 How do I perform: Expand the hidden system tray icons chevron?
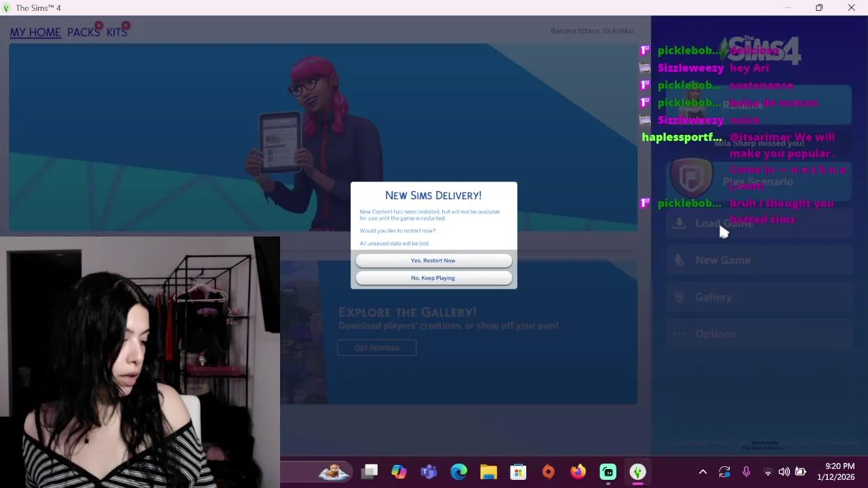703,472
